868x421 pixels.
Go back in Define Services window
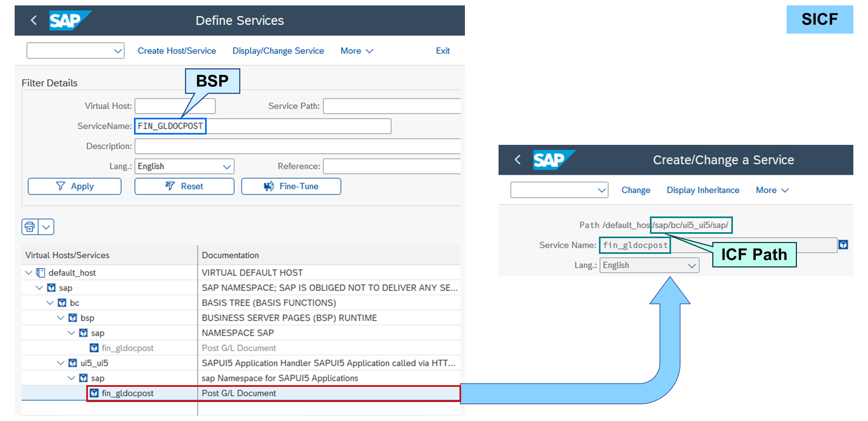[x=34, y=21]
